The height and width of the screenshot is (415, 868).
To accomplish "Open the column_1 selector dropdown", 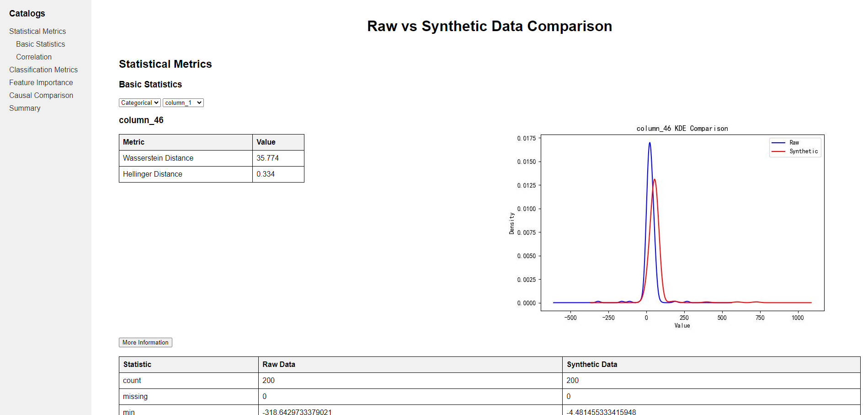I will [x=183, y=102].
